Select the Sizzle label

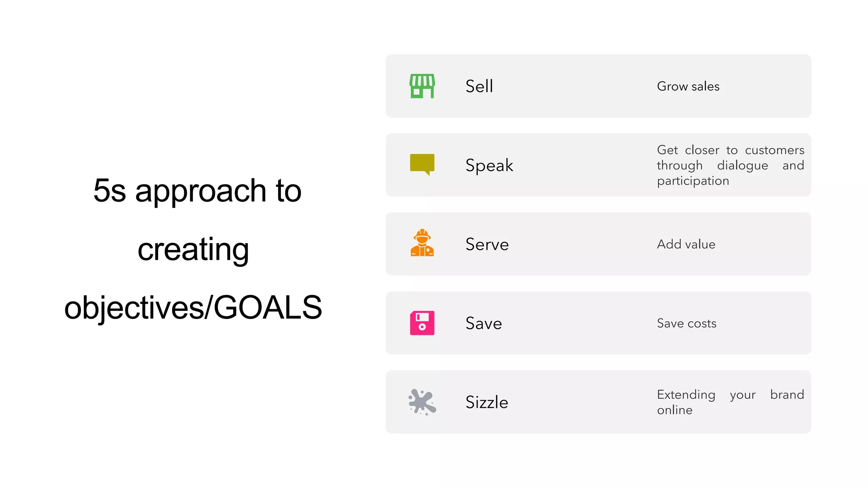pos(487,402)
